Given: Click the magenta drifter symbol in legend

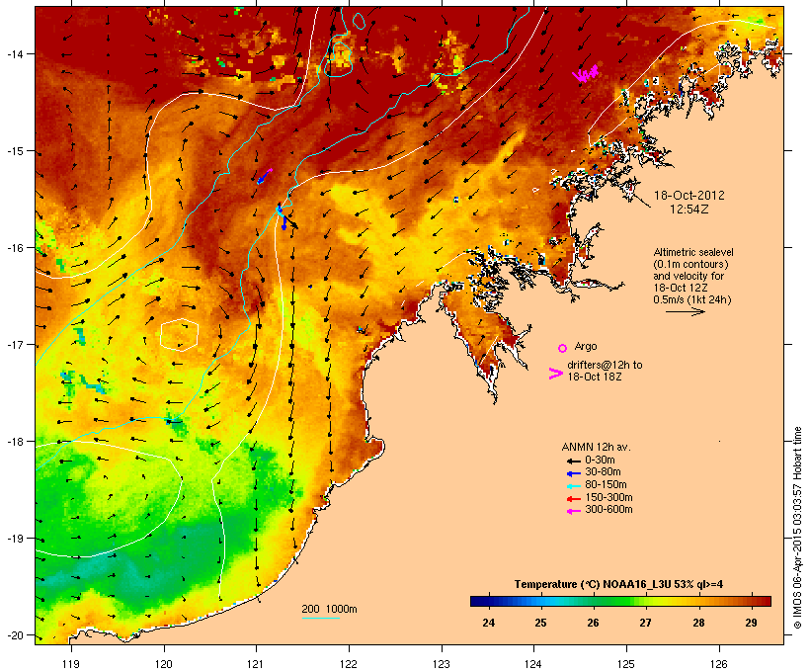Looking at the screenshot, I should [x=555, y=374].
